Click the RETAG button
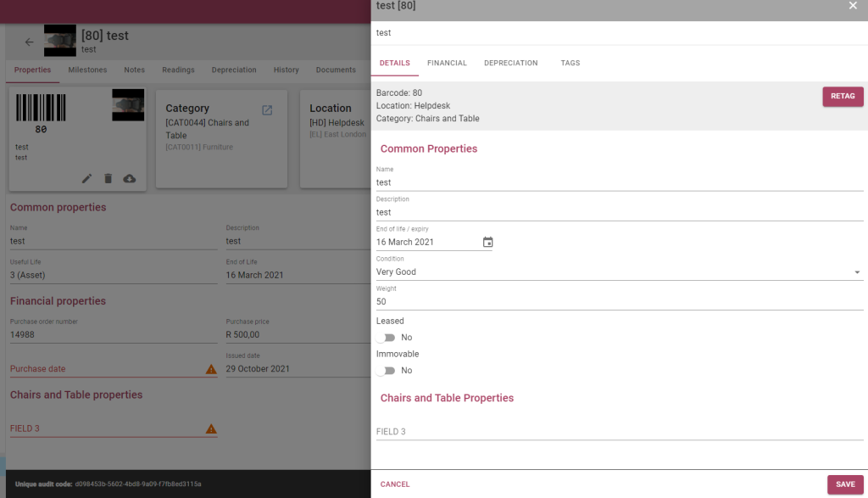 click(843, 97)
